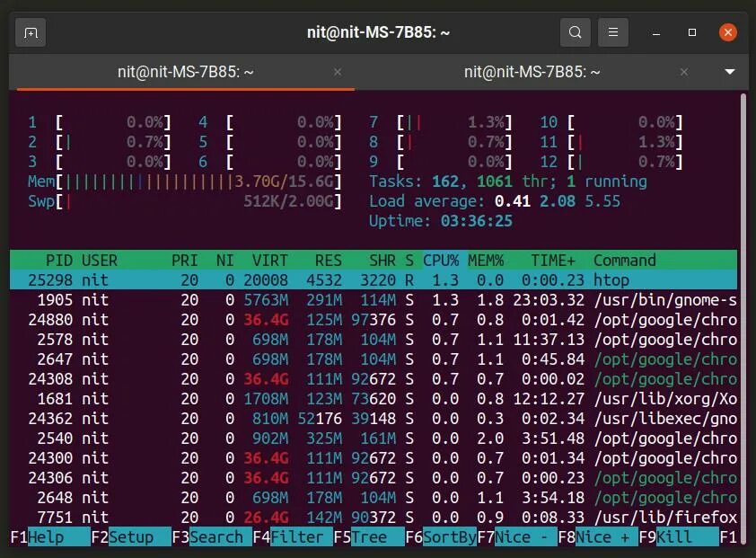Click the Tasks count line

pyautogui.click(x=507, y=182)
